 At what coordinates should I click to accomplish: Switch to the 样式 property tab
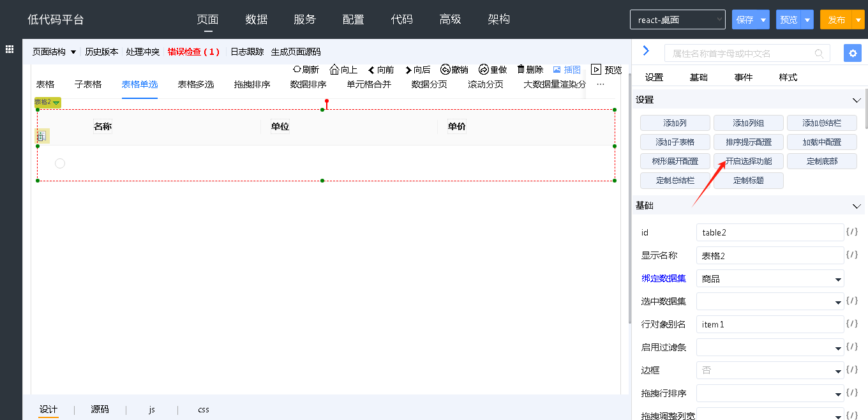pyautogui.click(x=788, y=77)
